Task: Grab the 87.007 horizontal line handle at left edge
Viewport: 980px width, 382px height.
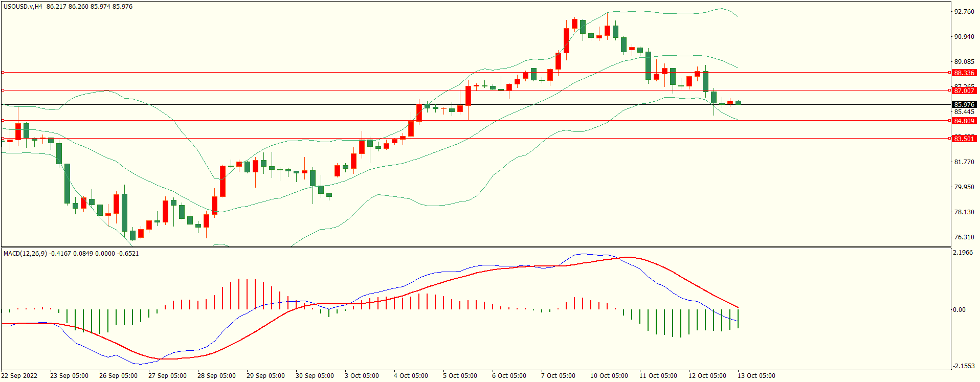Action: (x=3, y=90)
